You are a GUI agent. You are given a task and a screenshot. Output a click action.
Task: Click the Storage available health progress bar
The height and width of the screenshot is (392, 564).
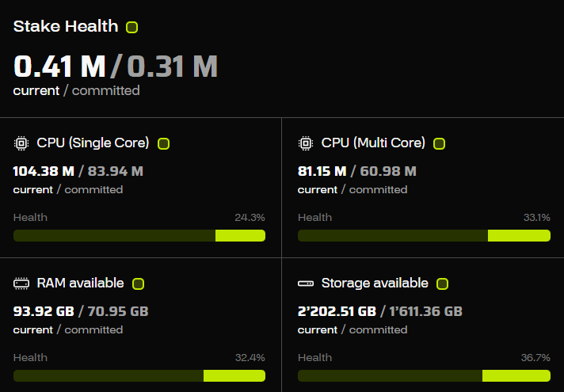[424, 375]
